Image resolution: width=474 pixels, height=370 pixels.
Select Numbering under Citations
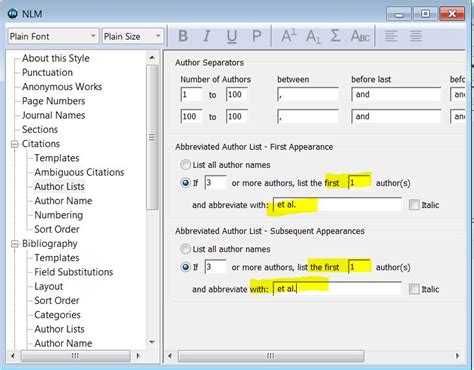pos(58,215)
